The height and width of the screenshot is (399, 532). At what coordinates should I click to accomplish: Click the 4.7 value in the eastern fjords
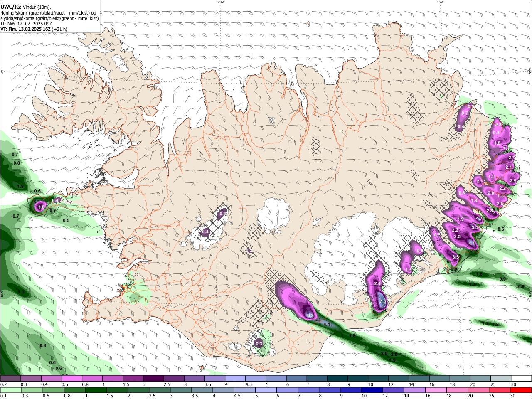479,219
